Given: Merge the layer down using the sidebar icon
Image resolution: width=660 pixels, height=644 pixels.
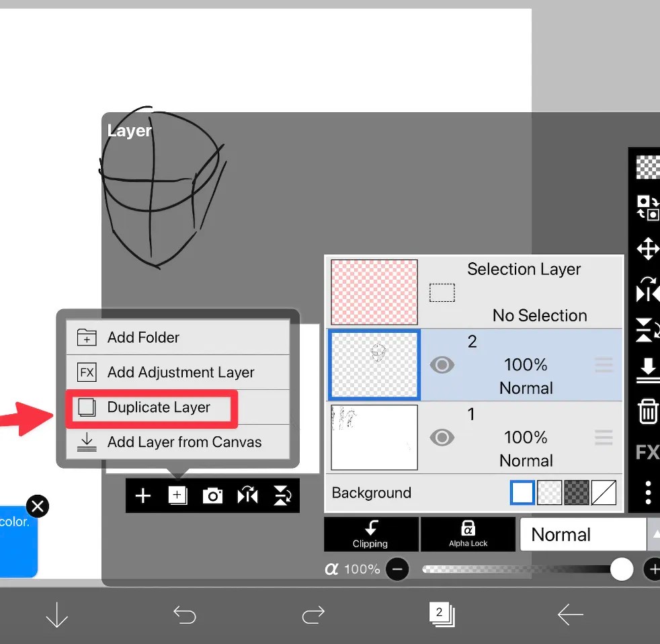Looking at the screenshot, I should (647, 369).
